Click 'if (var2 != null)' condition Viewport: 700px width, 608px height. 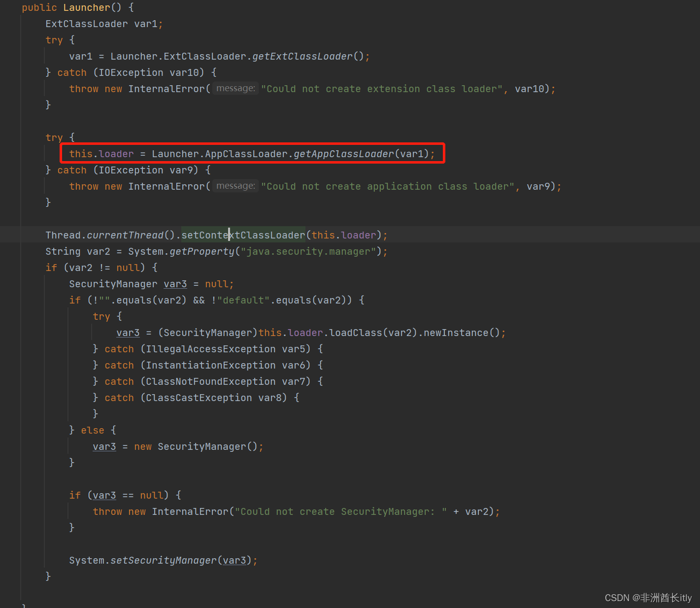(x=101, y=268)
